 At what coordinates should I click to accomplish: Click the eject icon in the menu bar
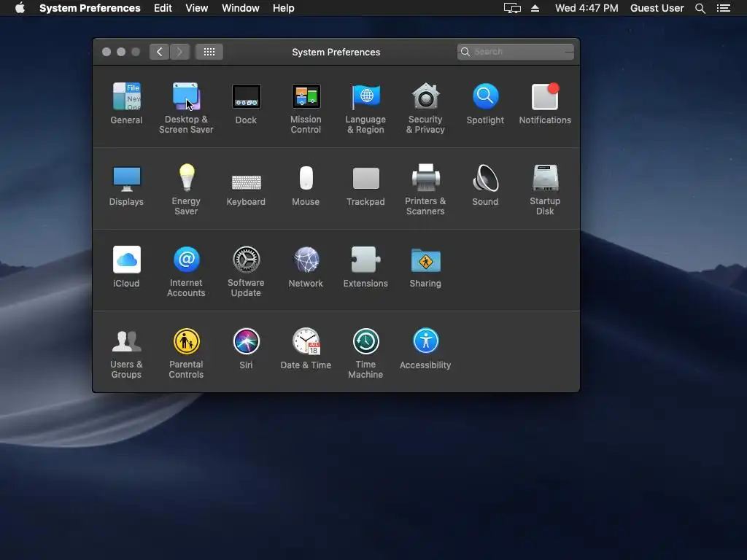(x=535, y=8)
